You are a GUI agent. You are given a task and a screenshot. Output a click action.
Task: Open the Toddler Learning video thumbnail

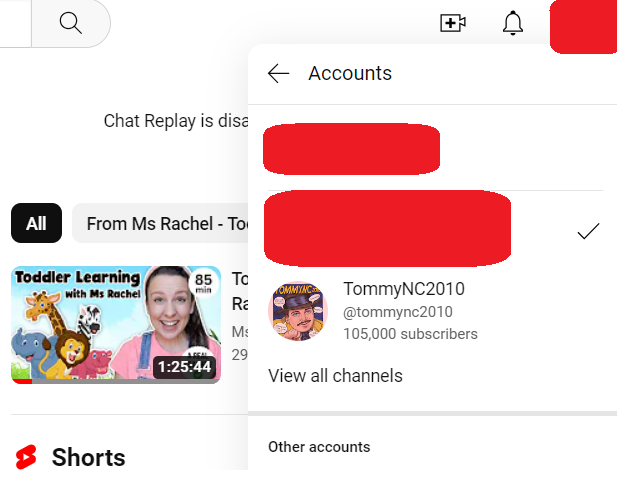coord(116,325)
